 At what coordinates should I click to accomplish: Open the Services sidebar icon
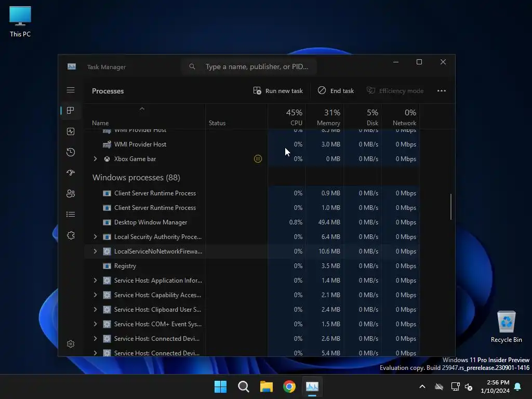click(x=71, y=235)
